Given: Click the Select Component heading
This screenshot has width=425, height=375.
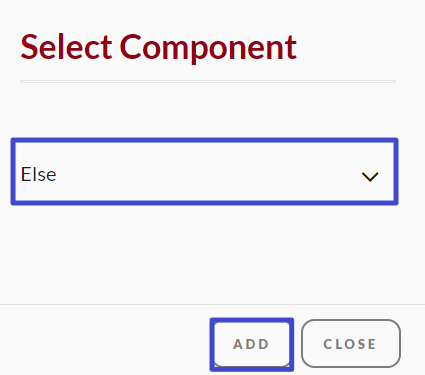Looking at the screenshot, I should [x=159, y=47].
